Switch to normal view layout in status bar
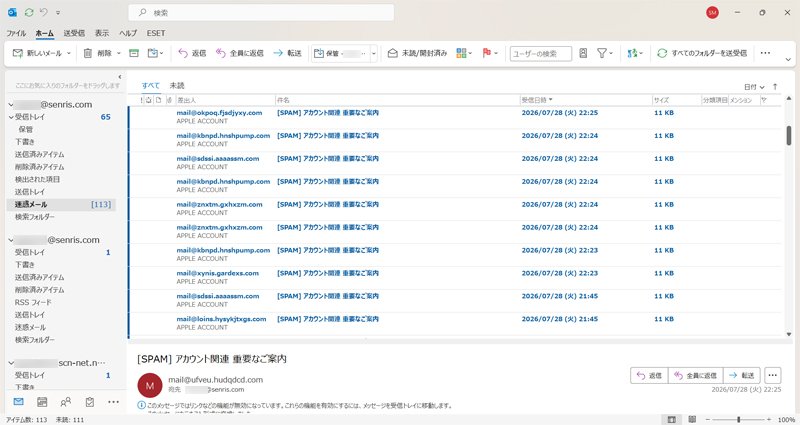This screenshot has width=800, height=425. [x=672, y=419]
